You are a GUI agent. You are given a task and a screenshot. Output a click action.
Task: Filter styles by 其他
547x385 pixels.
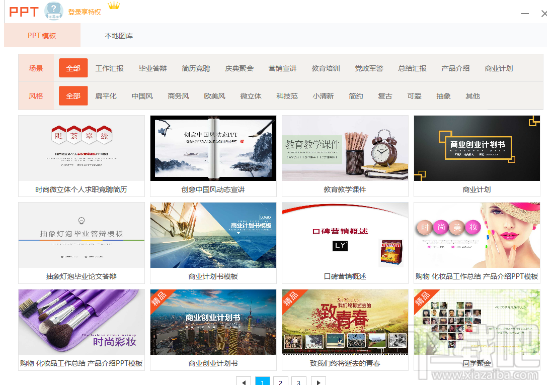click(473, 96)
